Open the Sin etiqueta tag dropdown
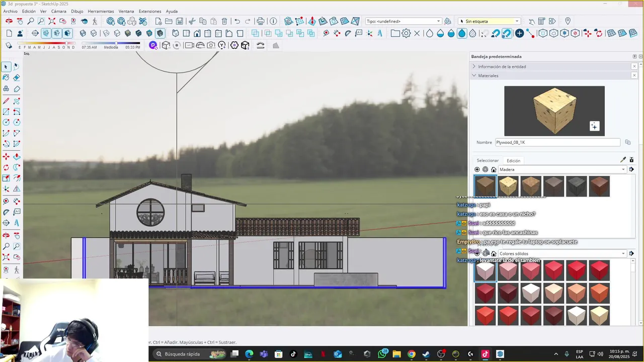This screenshot has height=362, width=644. (x=490, y=21)
